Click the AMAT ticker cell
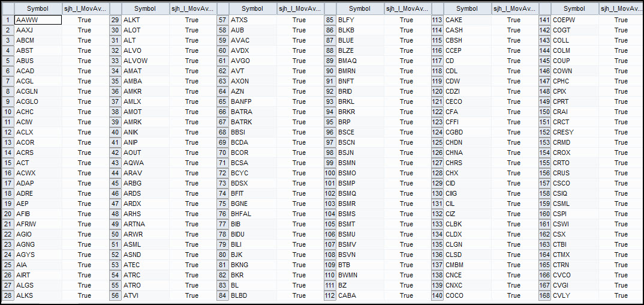The width and height of the screenshot is (644, 305). [x=145, y=71]
